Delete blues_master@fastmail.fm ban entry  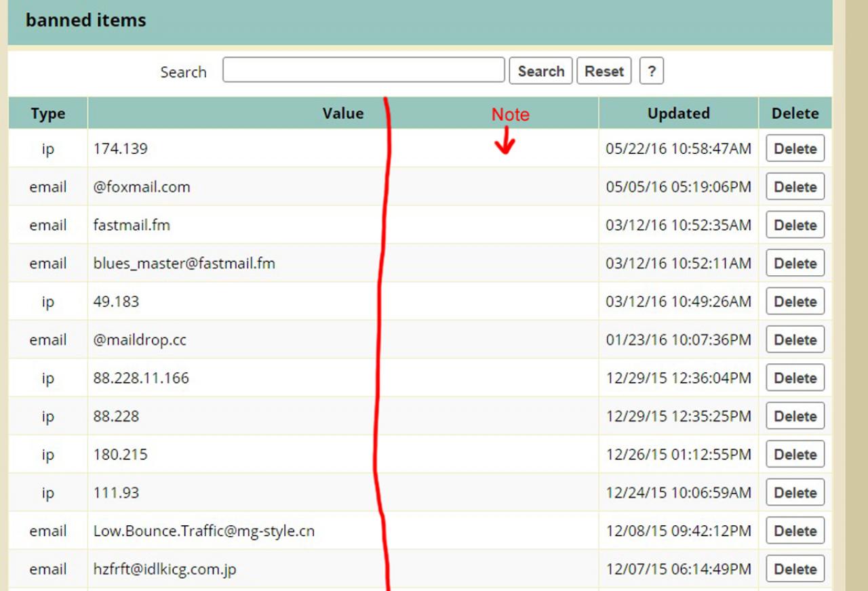click(795, 263)
